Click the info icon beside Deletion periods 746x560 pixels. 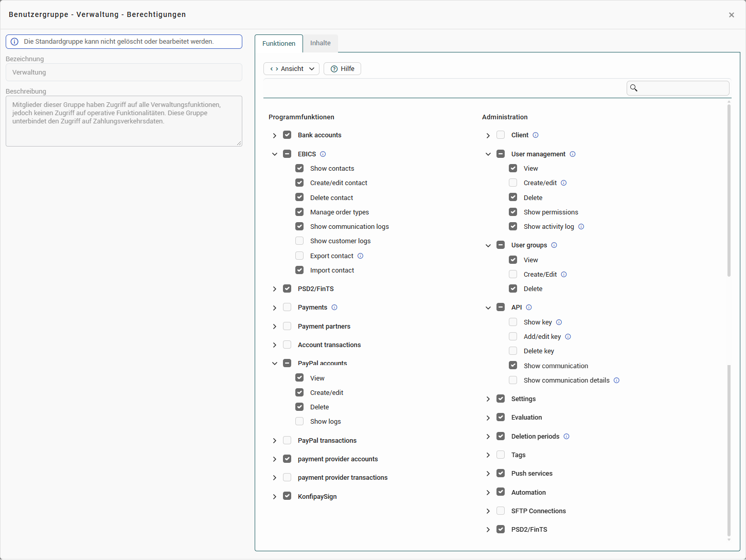(x=566, y=437)
